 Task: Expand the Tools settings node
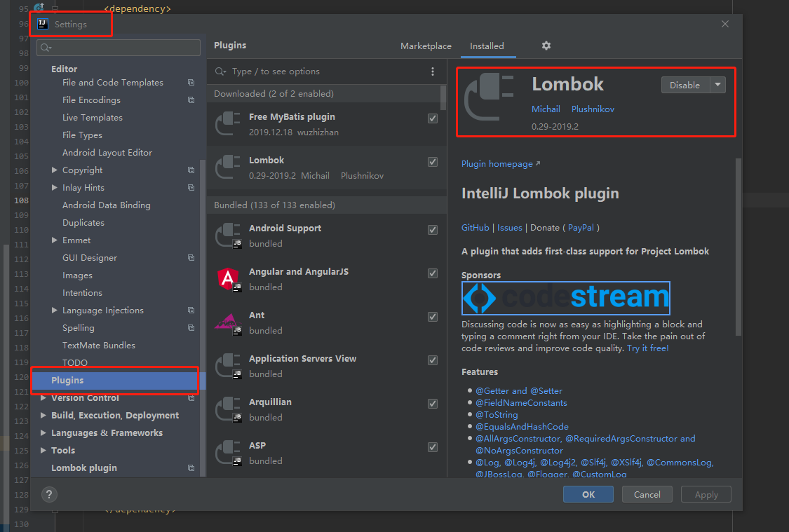click(43, 451)
